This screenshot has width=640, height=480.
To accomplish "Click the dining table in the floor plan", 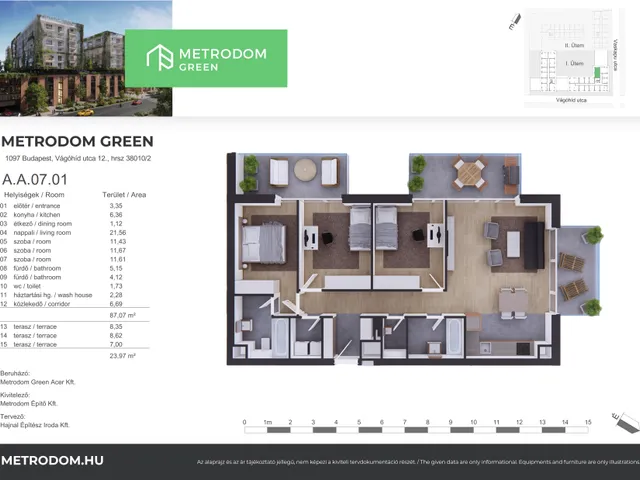I will point(513,299).
